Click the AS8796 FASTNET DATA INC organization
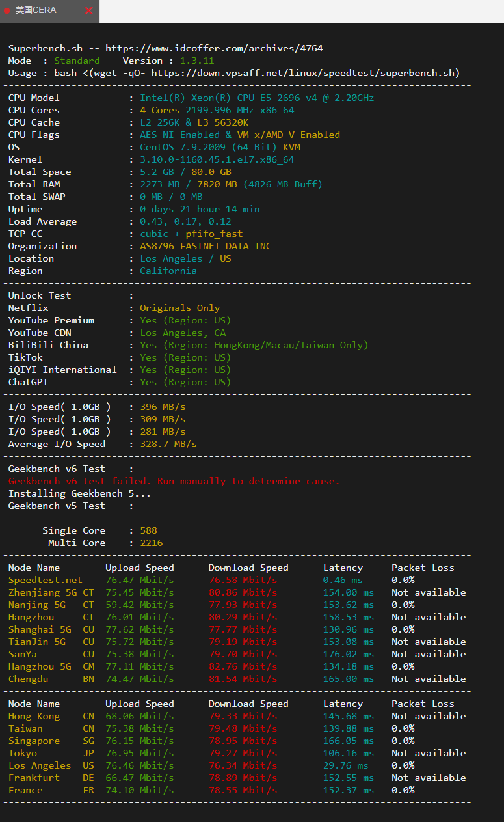This screenshot has height=822, width=504. 206,246
